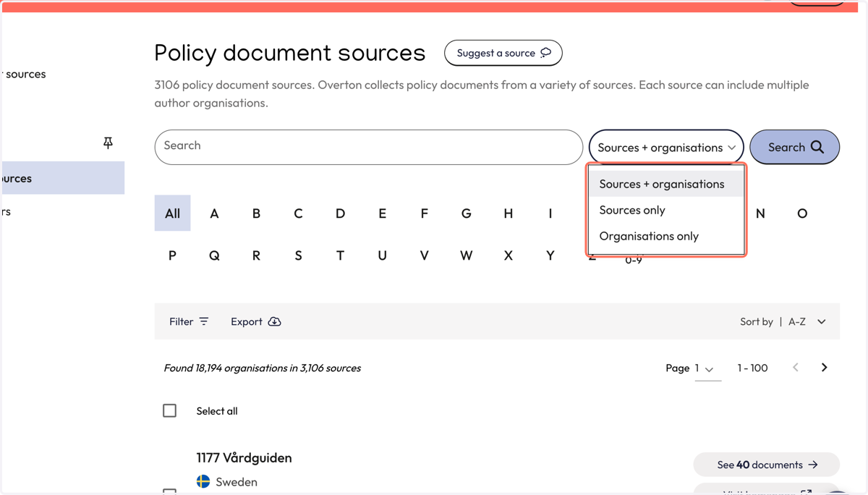Viewport: 868px width, 495px height.
Task: Filter sources by letter N
Action: pyautogui.click(x=760, y=213)
